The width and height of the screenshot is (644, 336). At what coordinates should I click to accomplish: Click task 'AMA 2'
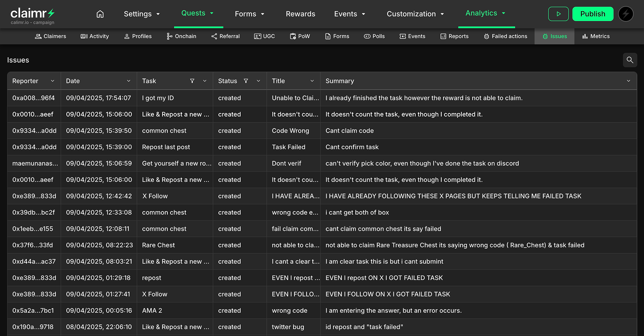152,310
